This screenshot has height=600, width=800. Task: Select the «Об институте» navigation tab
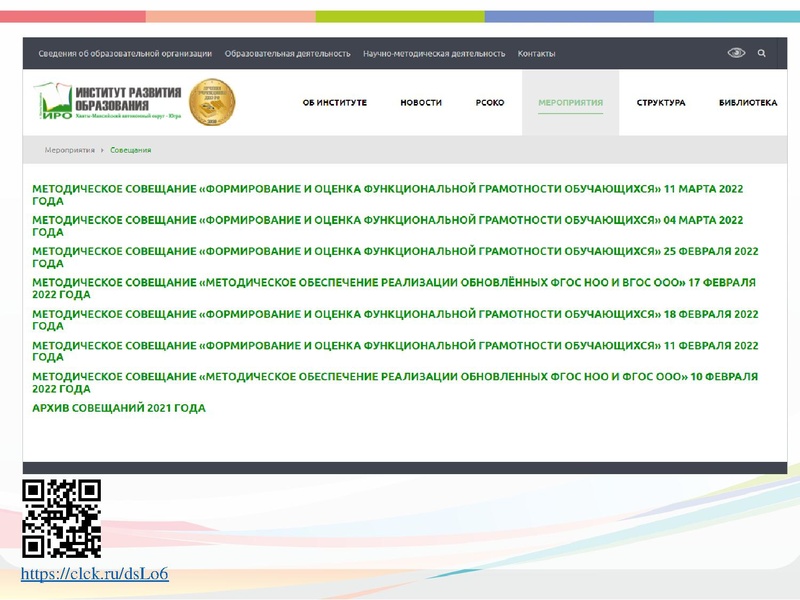coord(335,103)
